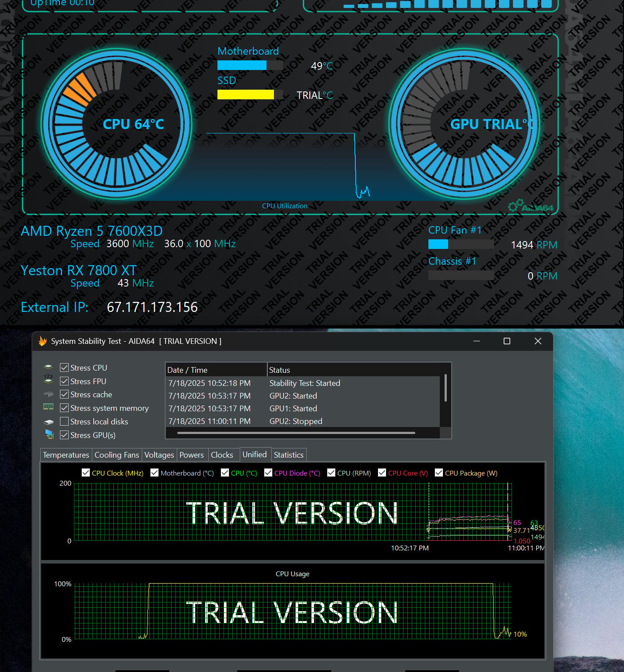The height and width of the screenshot is (672, 624).
Task: Toggle the Stress GPU(s) checkbox
Action: pyautogui.click(x=64, y=435)
